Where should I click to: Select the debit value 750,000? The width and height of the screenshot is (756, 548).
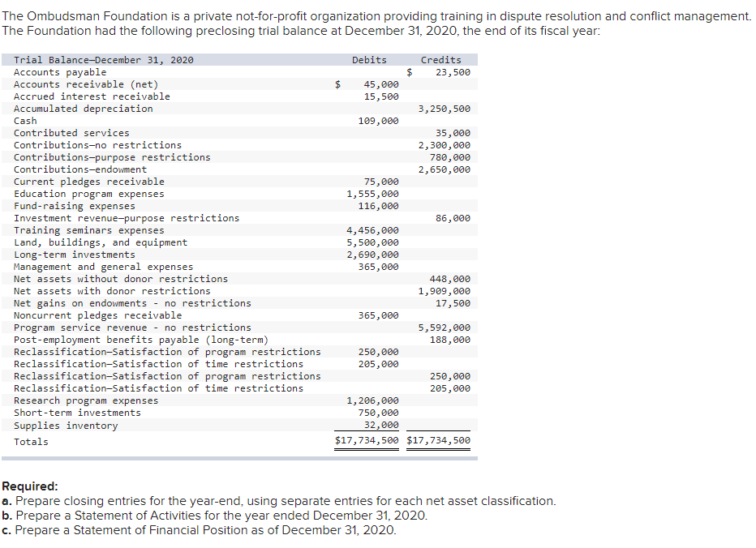coord(379,413)
